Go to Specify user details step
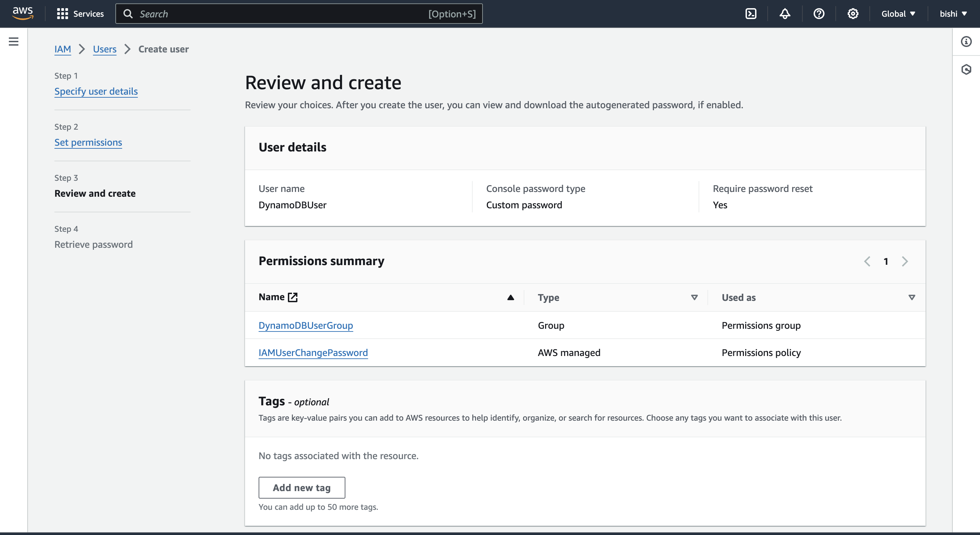980x535 pixels. (x=96, y=91)
